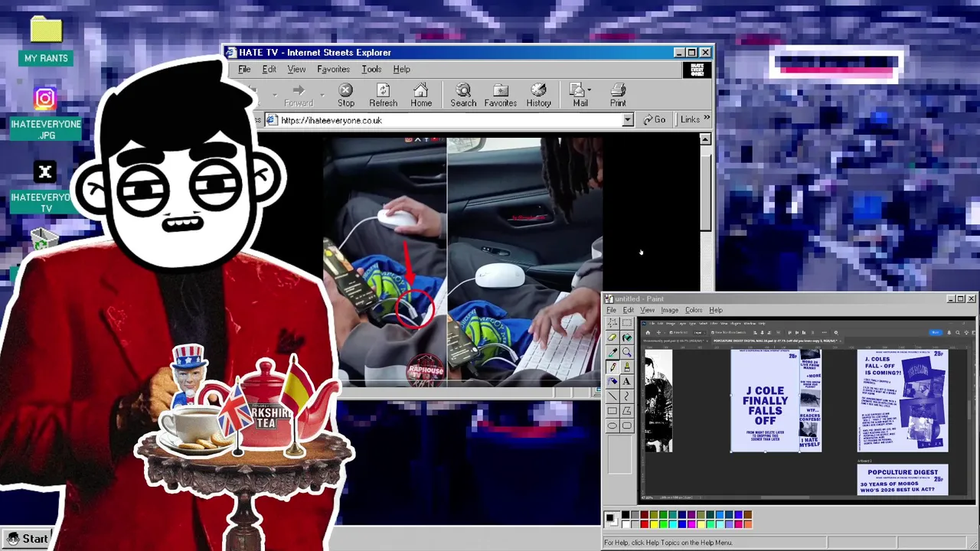This screenshot has width=980, height=551.
Task: Click the browser scrollbar up arrow
Action: [705, 139]
